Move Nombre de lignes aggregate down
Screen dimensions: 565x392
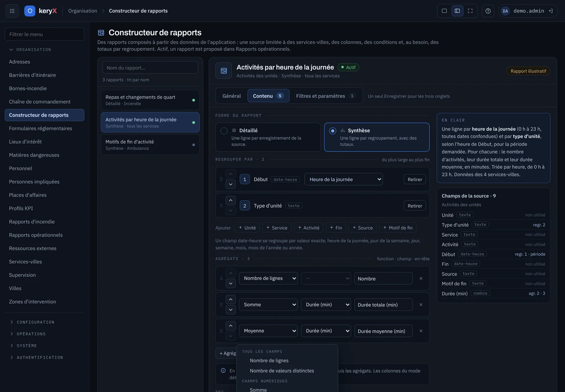[231, 283]
